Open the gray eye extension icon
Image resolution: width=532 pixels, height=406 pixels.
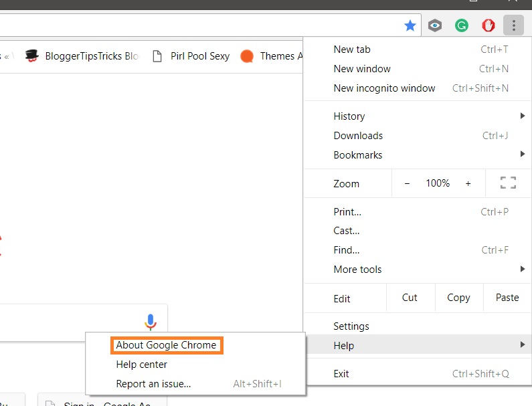coord(434,25)
